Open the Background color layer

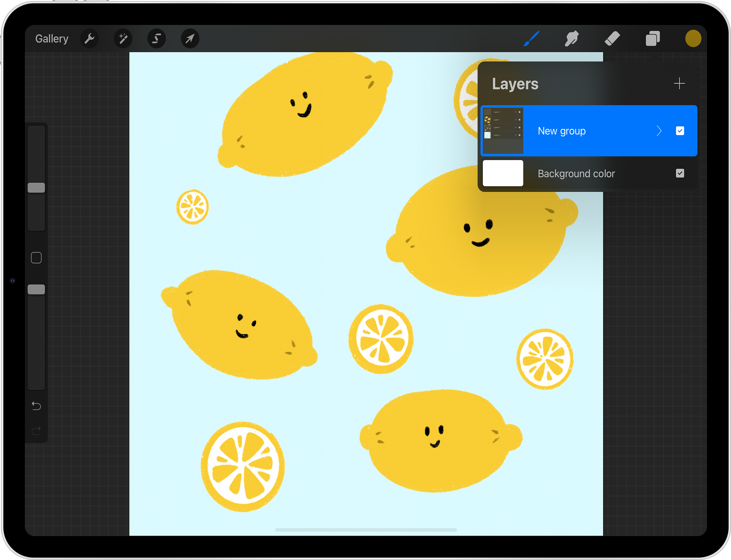[x=576, y=173]
